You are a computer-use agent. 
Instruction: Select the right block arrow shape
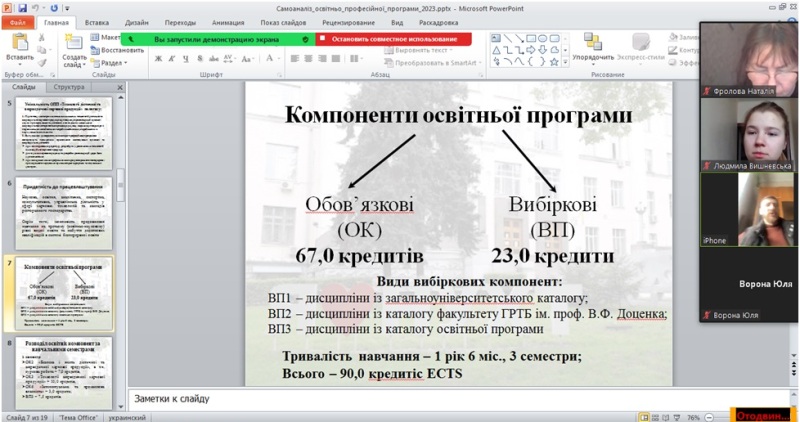coord(531,50)
